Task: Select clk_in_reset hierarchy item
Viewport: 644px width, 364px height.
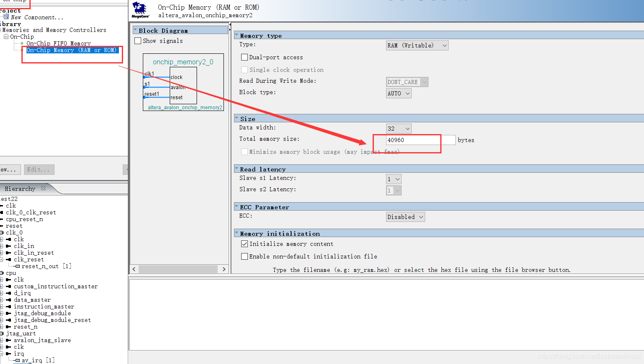Action: coord(34,253)
